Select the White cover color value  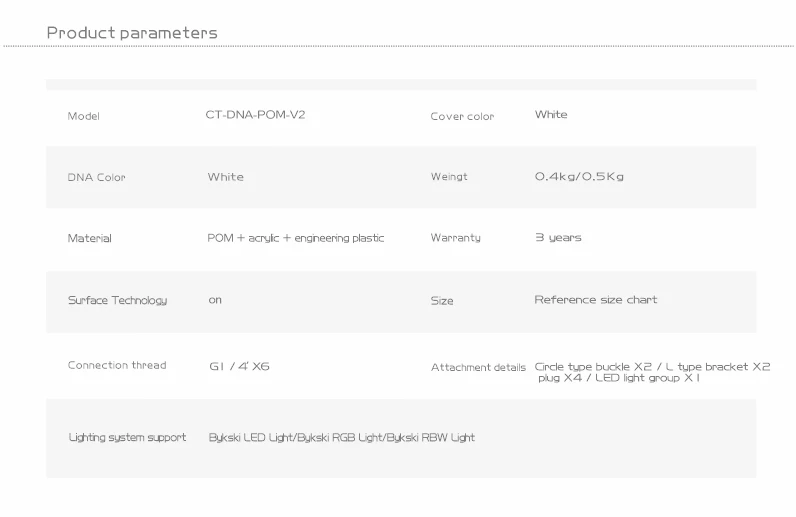pos(551,115)
